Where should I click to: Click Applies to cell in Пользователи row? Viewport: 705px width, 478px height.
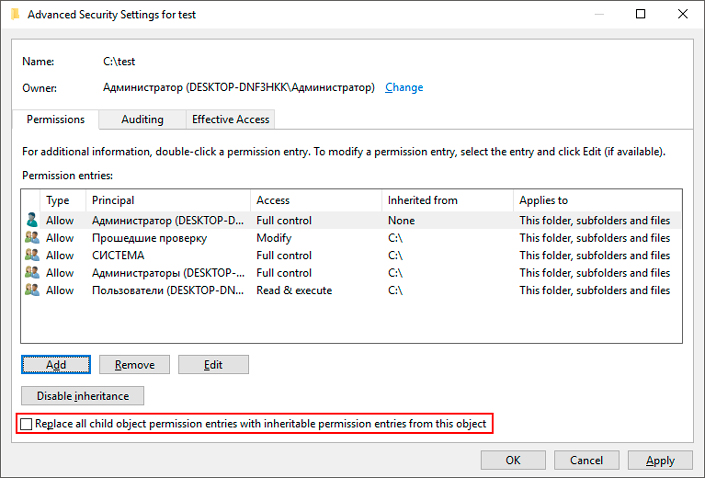click(594, 290)
